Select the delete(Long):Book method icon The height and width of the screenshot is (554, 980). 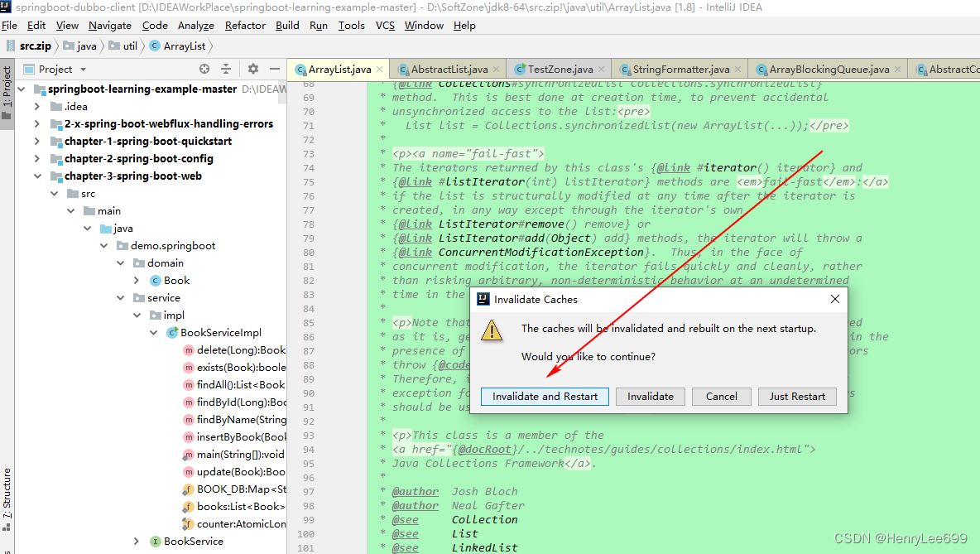coord(189,350)
